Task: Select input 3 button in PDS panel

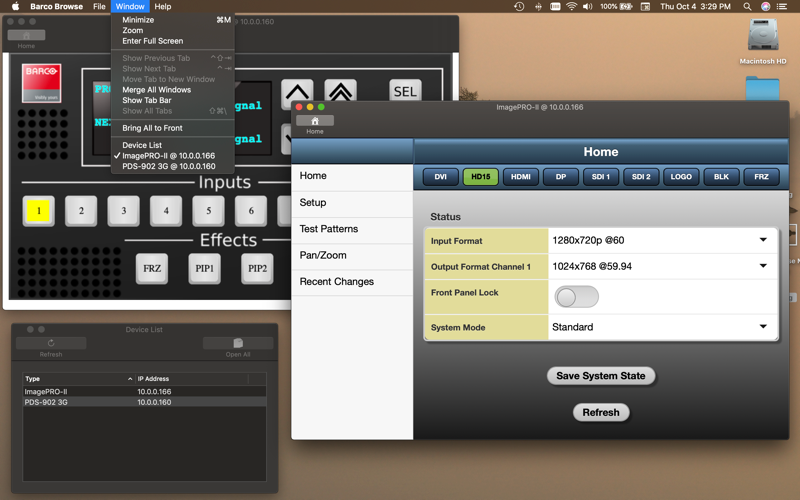Action: click(x=123, y=211)
